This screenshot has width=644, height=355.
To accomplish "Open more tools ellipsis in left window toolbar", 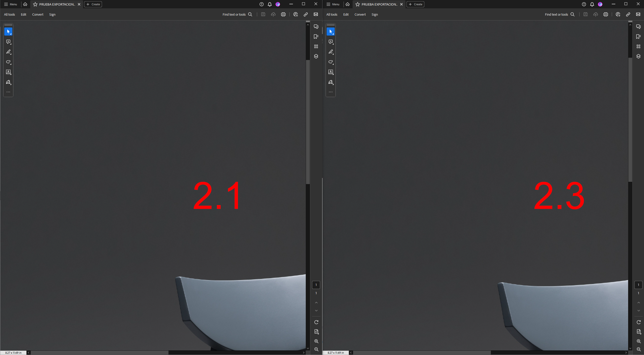I will pyautogui.click(x=8, y=92).
